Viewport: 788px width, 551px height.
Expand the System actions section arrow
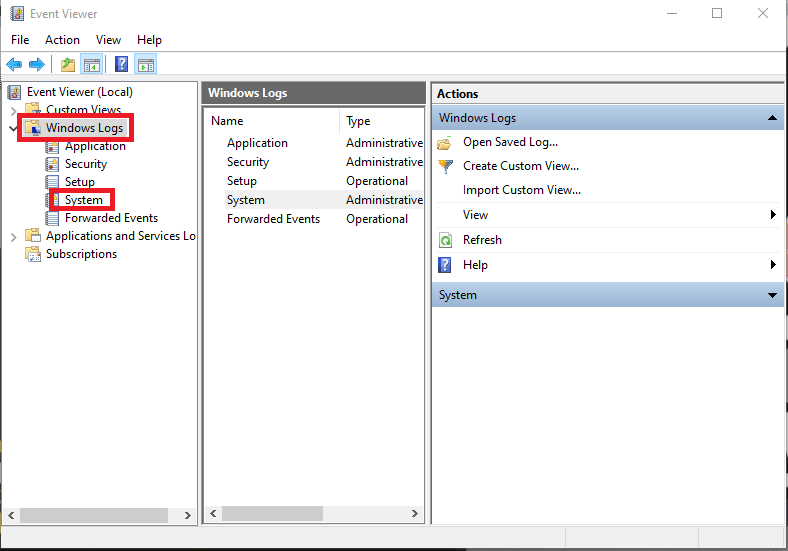(x=772, y=295)
